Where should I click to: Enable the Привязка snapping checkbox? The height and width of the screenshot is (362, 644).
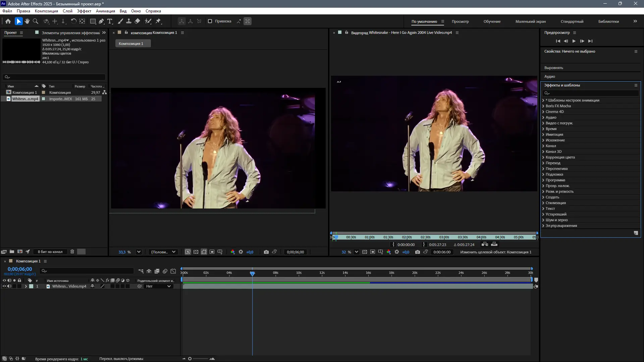(210, 21)
